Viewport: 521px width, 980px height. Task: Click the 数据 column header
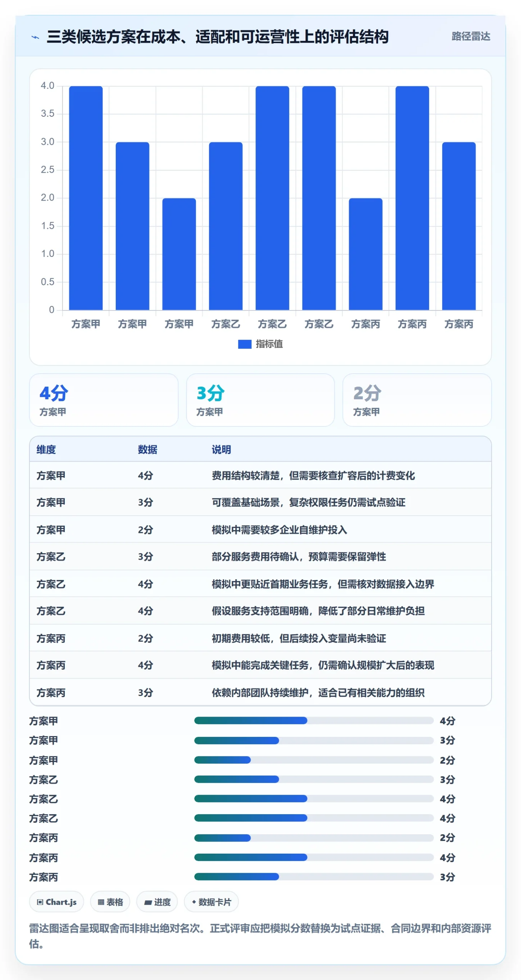pyautogui.click(x=147, y=449)
